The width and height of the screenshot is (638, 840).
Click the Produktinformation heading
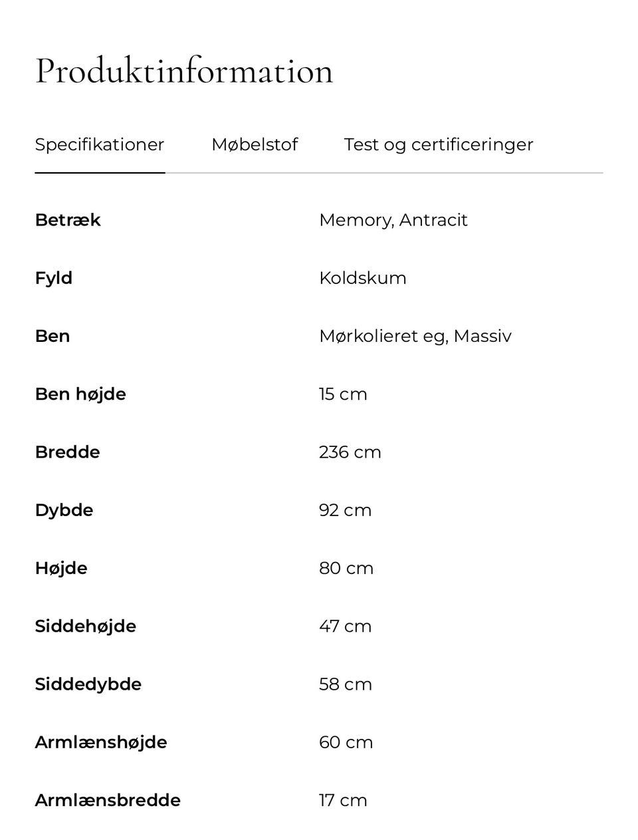tap(184, 70)
